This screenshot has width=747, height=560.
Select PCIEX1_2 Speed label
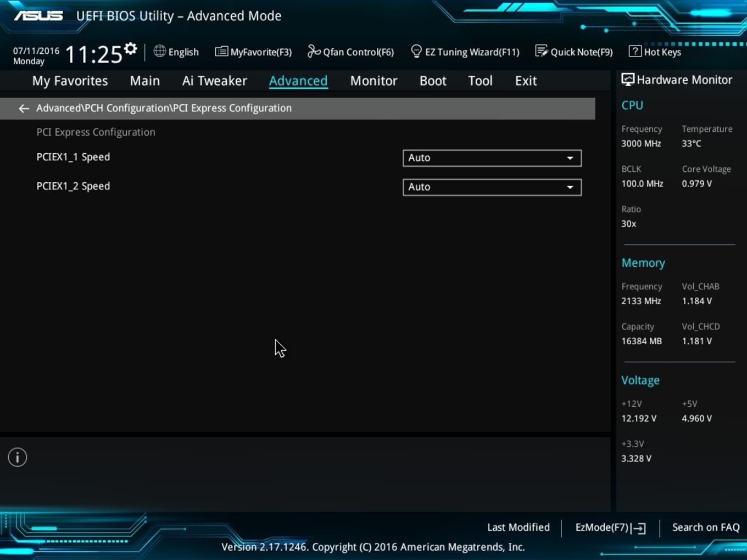[x=73, y=186]
